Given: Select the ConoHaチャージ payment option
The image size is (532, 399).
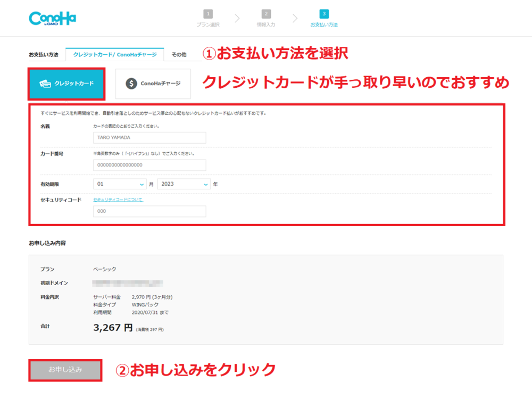Looking at the screenshot, I should 153,84.
